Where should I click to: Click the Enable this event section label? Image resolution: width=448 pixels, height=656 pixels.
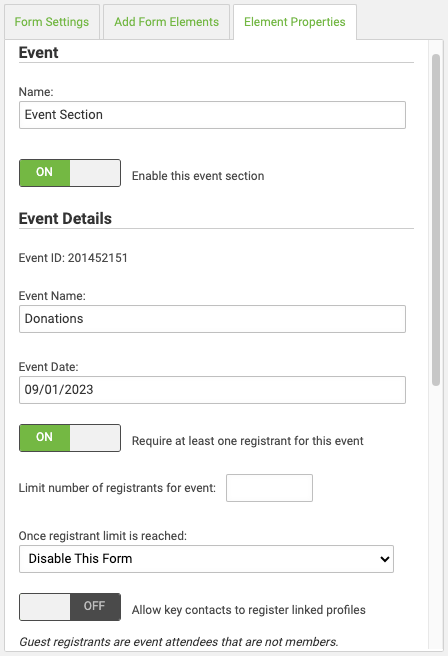coord(198,176)
